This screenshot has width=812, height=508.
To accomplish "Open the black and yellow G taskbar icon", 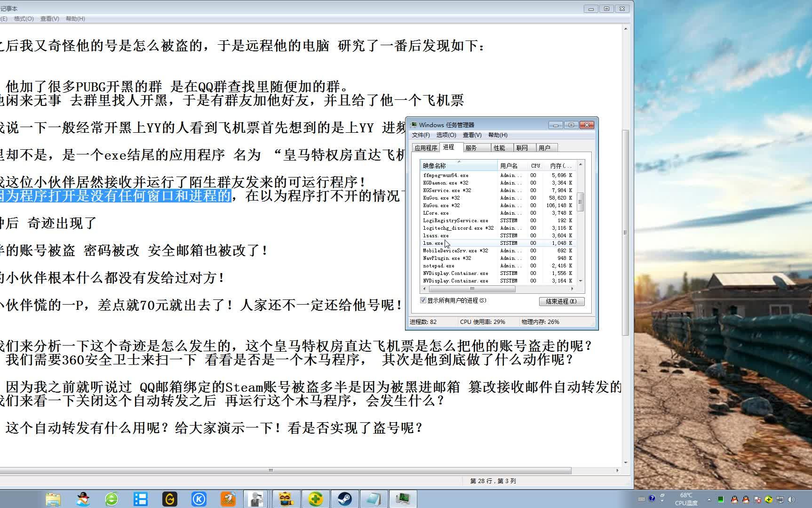I will [170, 499].
